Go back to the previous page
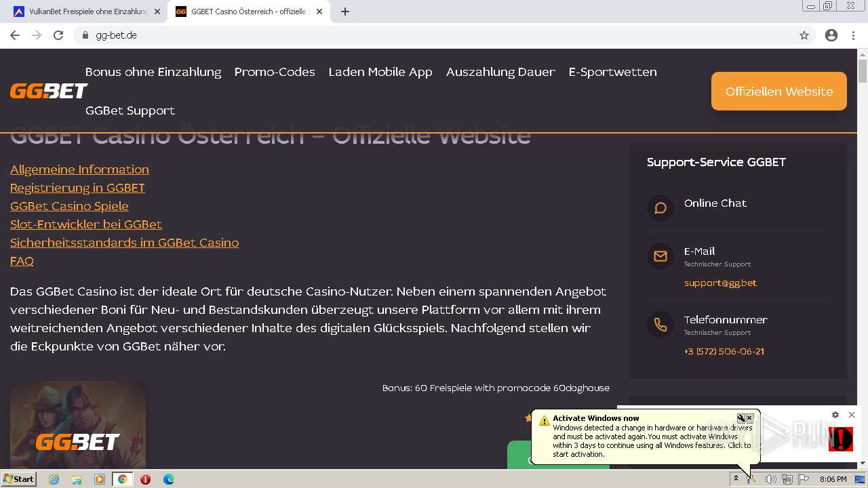The width and height of the screenshot is (868, 488). (15, 35)
